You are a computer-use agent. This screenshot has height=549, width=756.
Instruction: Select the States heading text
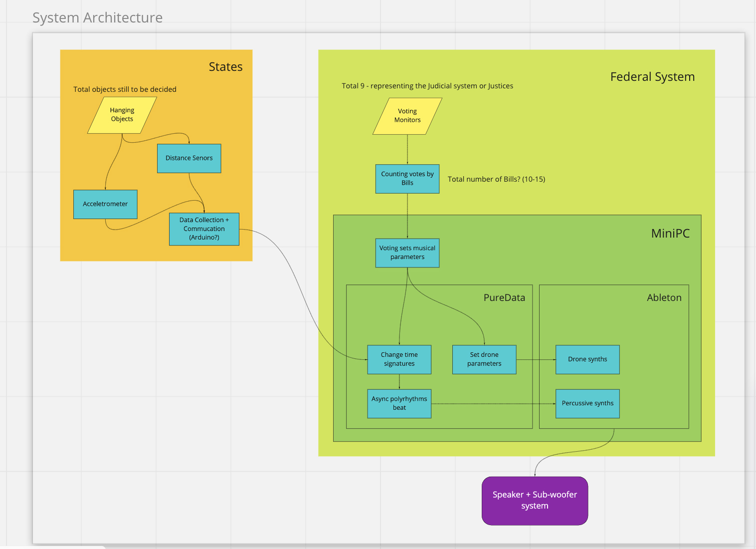pos(226,67)
